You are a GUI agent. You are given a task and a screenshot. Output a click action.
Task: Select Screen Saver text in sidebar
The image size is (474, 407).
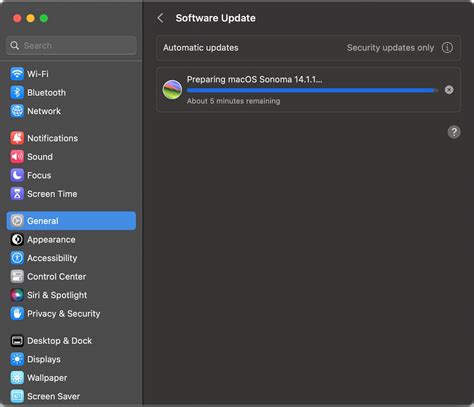pos(53,396)
